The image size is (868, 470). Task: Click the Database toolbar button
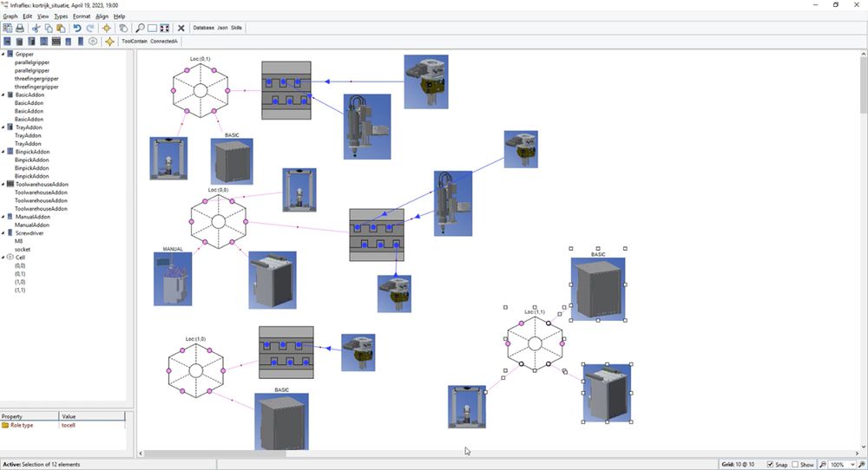click(x=203, y=28)
